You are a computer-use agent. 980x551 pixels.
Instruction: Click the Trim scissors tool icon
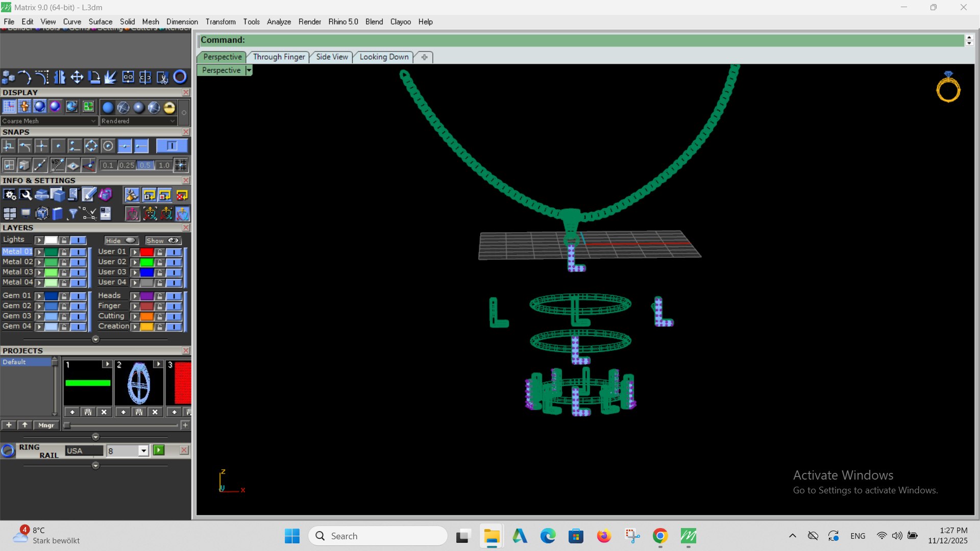pos(162,77)
